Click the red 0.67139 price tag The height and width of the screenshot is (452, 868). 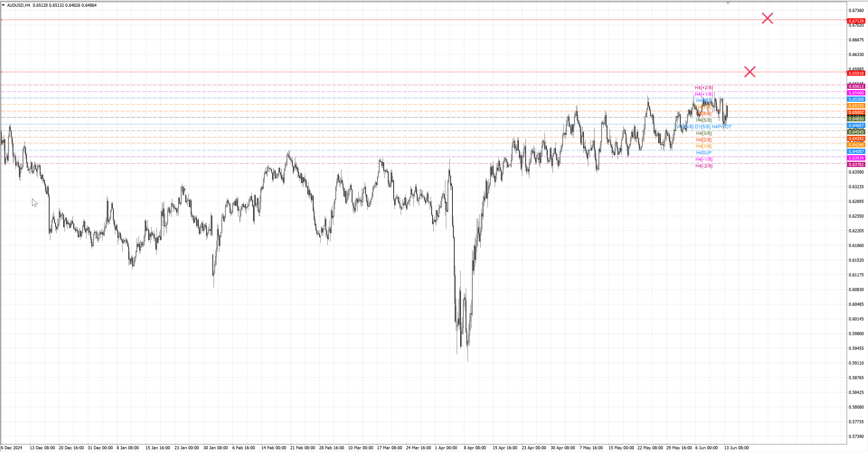[x=856, y=21]
